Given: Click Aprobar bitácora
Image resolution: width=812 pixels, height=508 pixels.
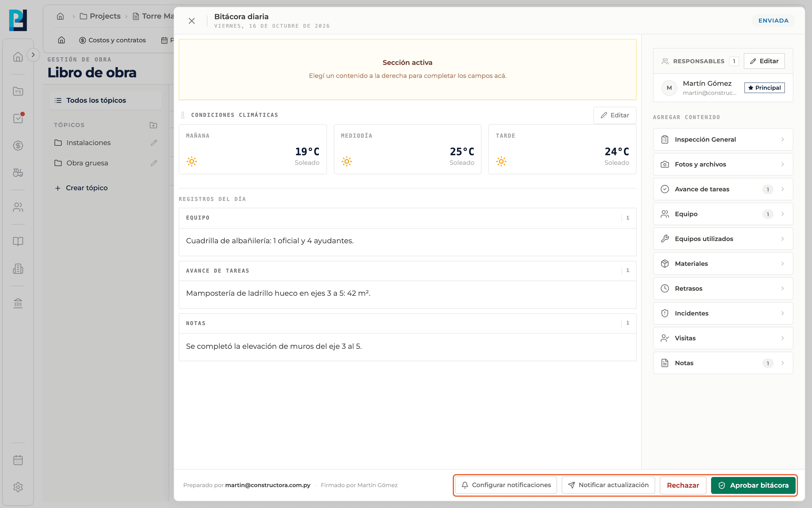Looking at the screenshot, I should click(753, 485).
